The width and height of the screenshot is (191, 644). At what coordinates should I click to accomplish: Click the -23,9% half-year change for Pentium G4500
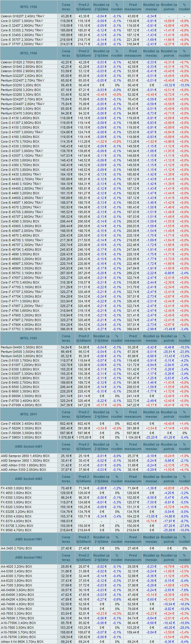184,352
